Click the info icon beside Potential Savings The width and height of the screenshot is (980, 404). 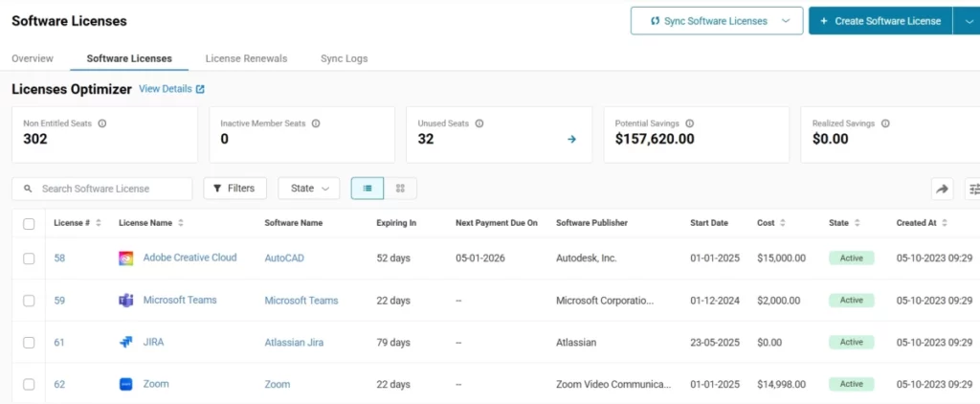pos(689,123)
